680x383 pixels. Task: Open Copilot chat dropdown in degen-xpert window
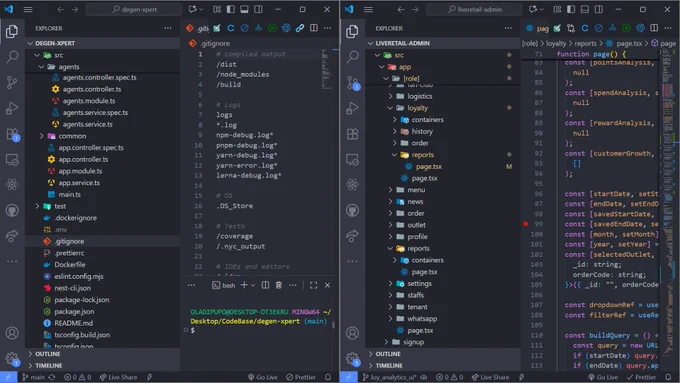pyautogui.click(x=202, y=9)
